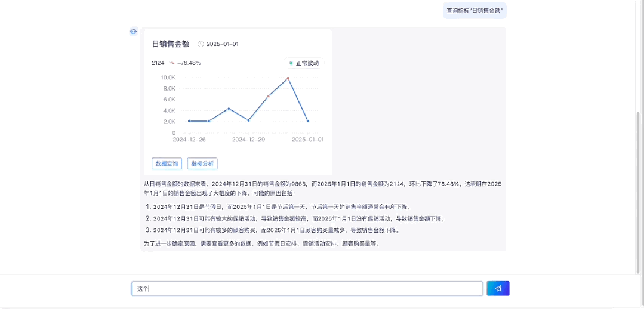644x309 pixels.
Task: Click the x-axis label 2024-12-26
Action: coord(189,140)
